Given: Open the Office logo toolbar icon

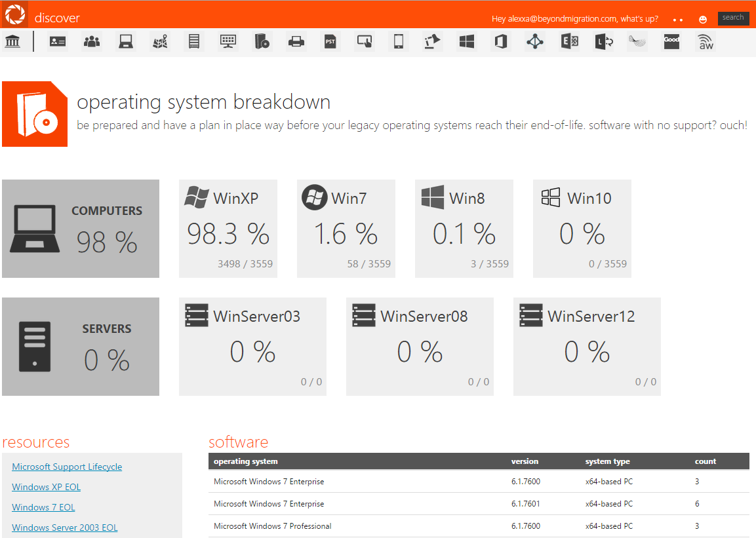Looking at the screenshot, I should [501, 41].
